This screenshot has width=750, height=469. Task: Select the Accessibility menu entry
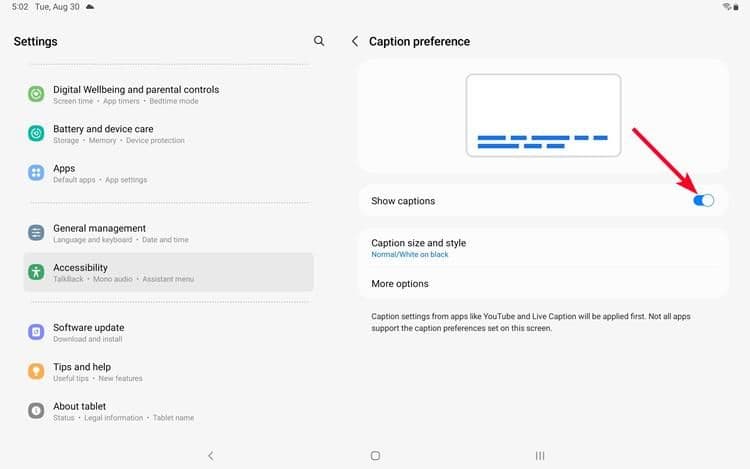point(168,272)
